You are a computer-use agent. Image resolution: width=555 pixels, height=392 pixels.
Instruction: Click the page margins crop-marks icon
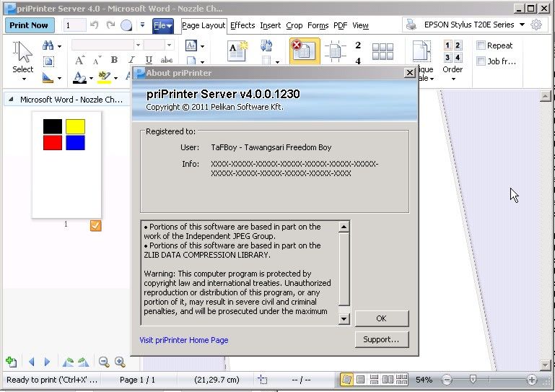pyautogui.click(x=335, y=51)
